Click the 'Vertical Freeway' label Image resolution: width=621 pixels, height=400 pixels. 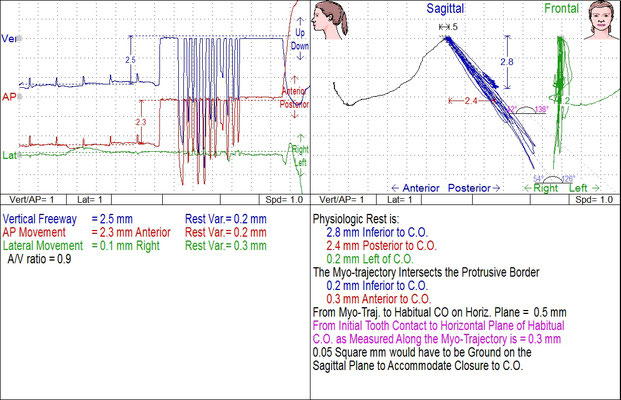pyautogui.click(x=40, y=219)
